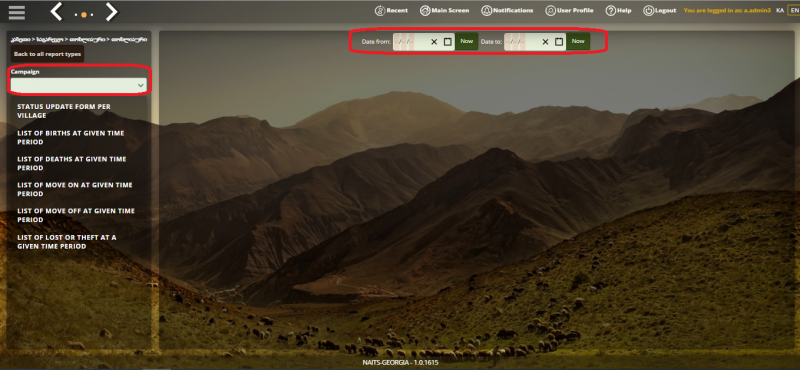Open List of Deaths at Given Time Period

[x=72, y=164]
